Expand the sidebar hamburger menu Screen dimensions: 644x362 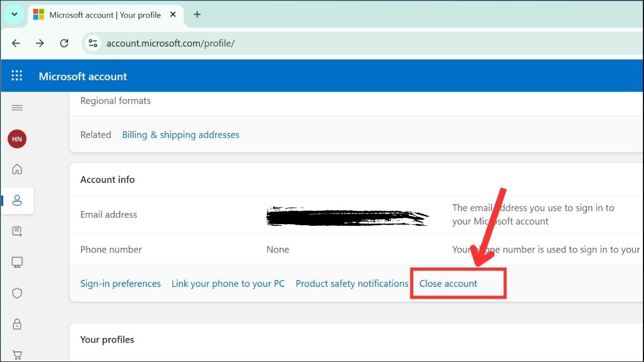(x=17, y=108)
